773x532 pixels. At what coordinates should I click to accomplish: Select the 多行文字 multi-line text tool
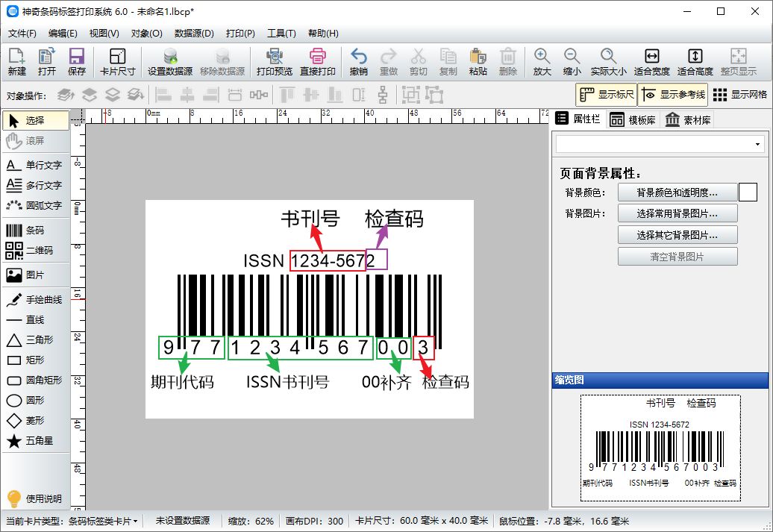click(x=35, y=185)
